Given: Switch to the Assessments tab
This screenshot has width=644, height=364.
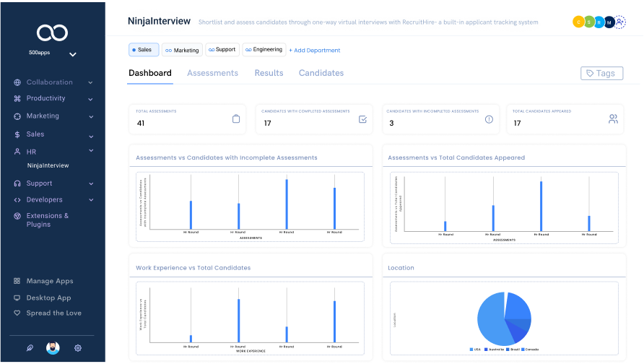Looking at the screenshot, I should tap(212, 73).
